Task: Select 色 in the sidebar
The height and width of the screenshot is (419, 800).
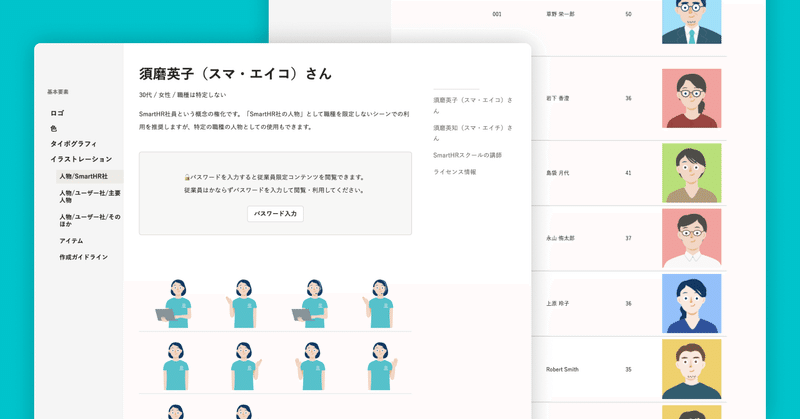Action: tap(54, 129)
